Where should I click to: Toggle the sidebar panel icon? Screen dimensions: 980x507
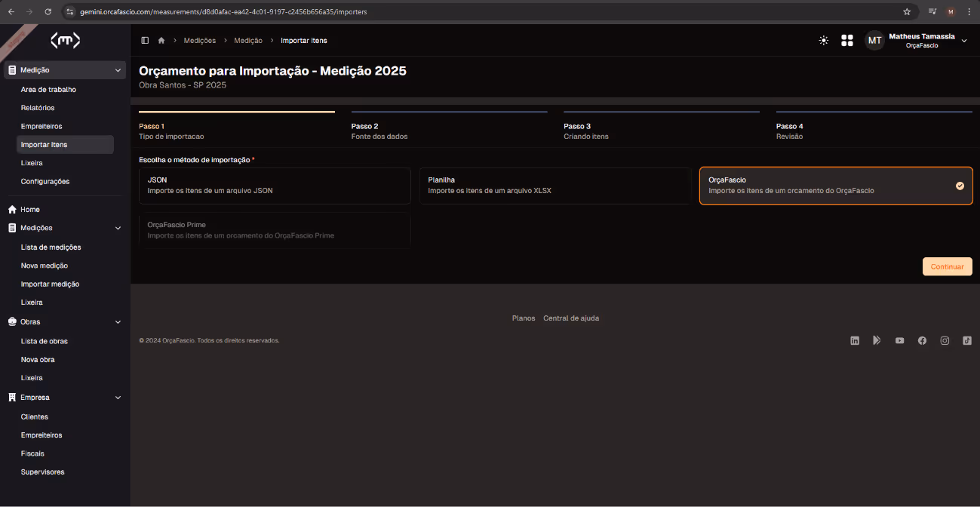(145, 40)
